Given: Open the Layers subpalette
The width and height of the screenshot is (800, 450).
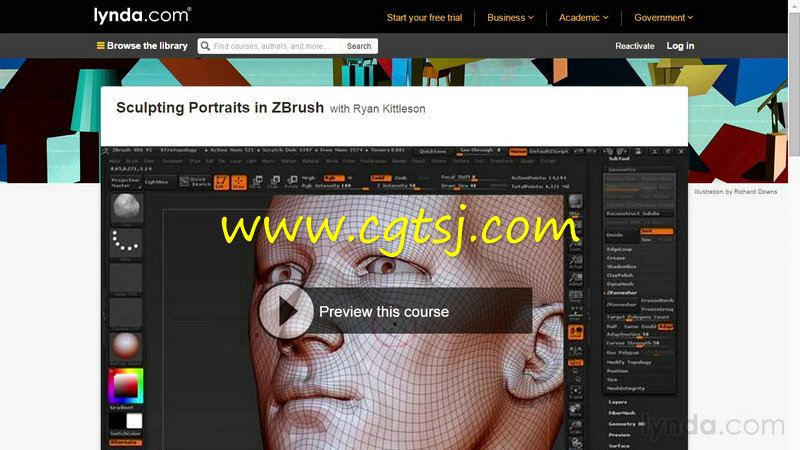Looking at the screenshot, I should [617, 402].
